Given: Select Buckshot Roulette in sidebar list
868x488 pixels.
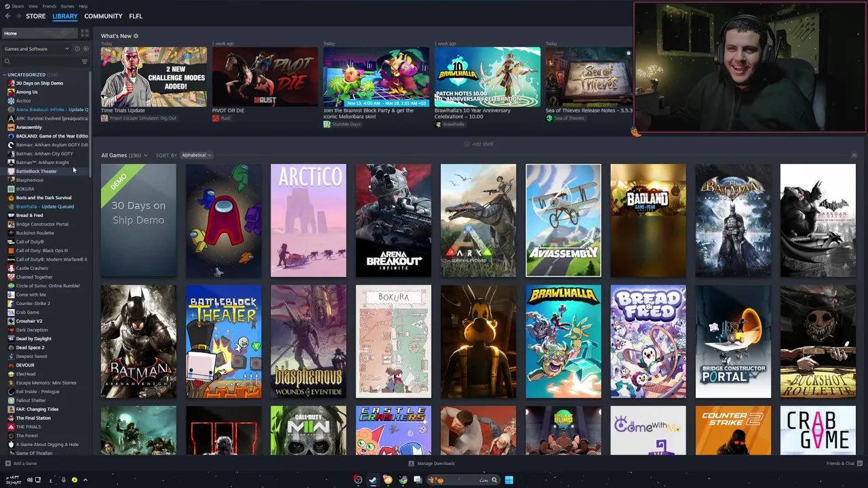Looking at the screenshot, I should point(35,233).
